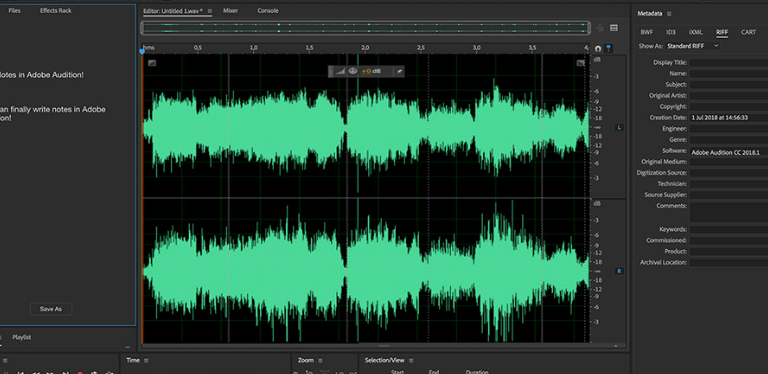
Task: Open the Time panel menu icon
Action: 146,360
